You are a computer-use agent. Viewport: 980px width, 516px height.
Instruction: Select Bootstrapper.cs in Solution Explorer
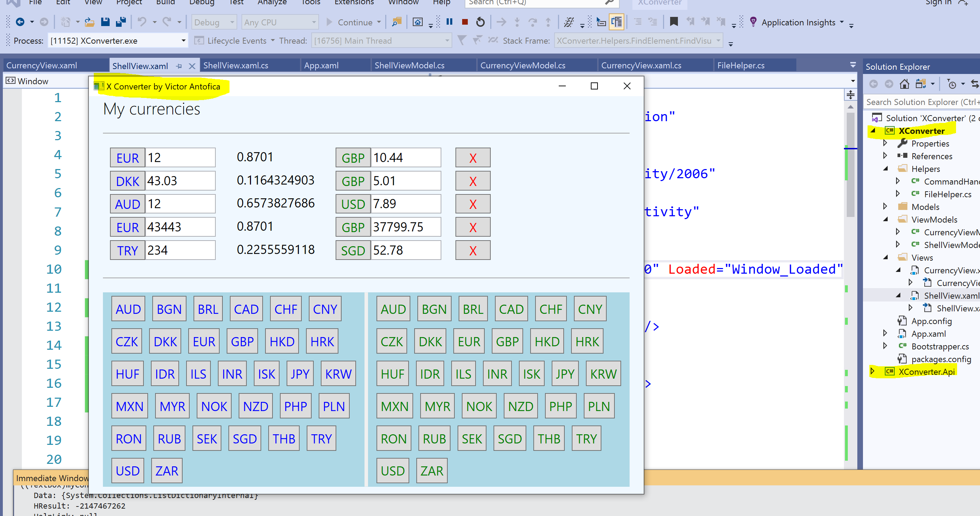click(x=940, y=346)
